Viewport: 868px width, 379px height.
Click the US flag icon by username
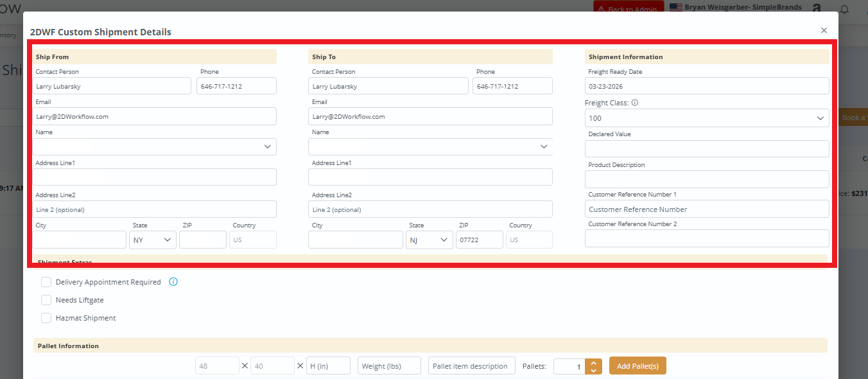point(675,7)
